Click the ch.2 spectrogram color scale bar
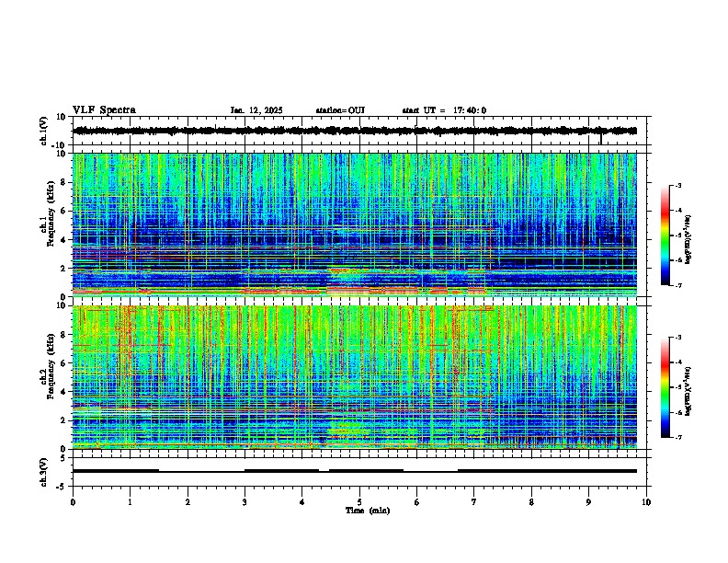The height and width of the screenshot is (563, 728). 665,387
